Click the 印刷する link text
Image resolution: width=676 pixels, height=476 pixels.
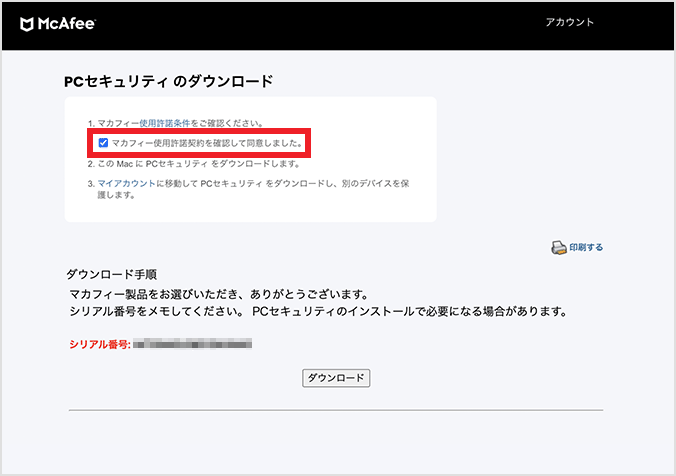pyautogui.click(x=586, y=247)
